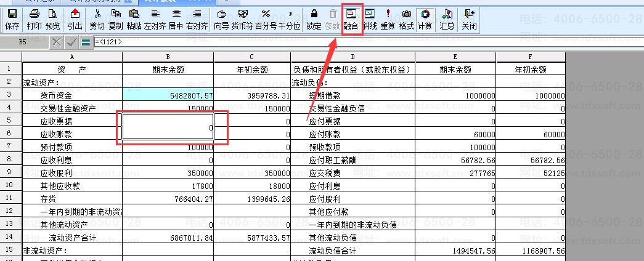Toggle the 计算 (Calculate) button
This screenshot has width=644, height=261.
[425, 20]
